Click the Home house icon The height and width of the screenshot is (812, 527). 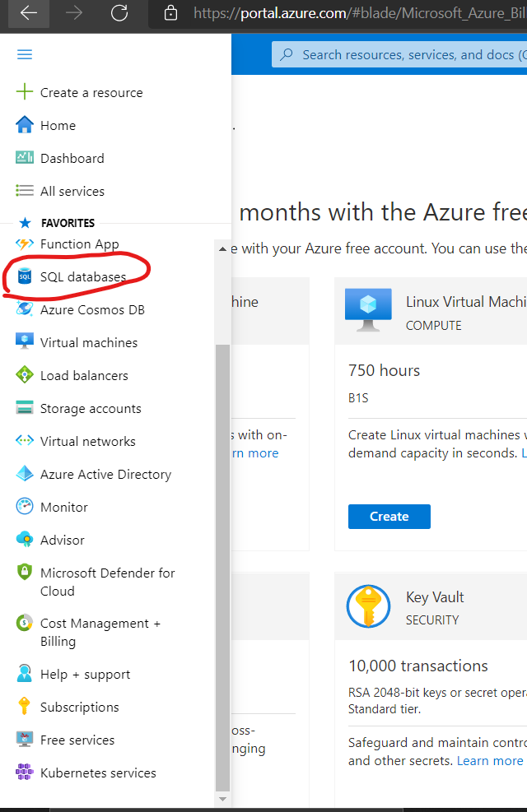click(x=25, y=125)
